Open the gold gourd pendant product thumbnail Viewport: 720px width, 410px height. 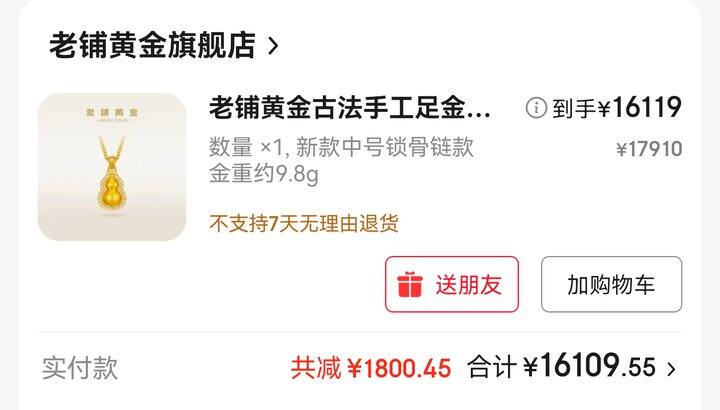coord(112,167)
